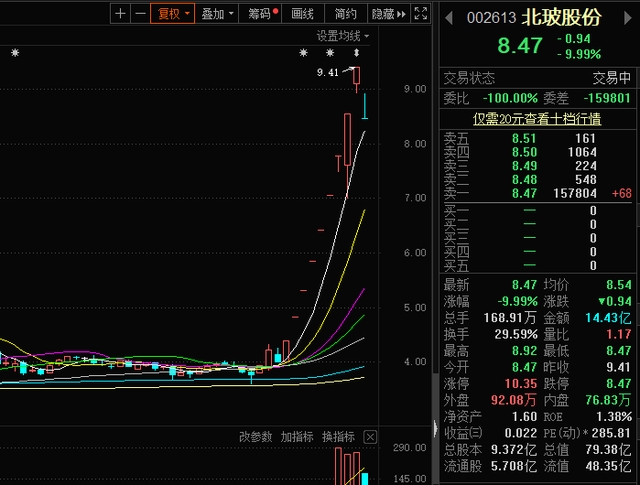Image resolution: width=640 pixels, height=485 pixels.
Task: Click the 隐藏 panel toggle
Action: [x=389, y=14]
